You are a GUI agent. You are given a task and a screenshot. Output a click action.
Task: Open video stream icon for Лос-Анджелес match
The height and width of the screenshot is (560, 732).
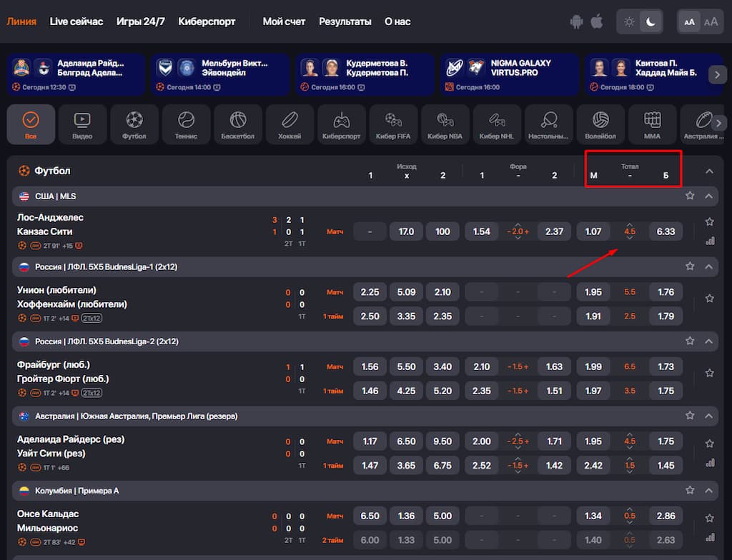(79, 246)
